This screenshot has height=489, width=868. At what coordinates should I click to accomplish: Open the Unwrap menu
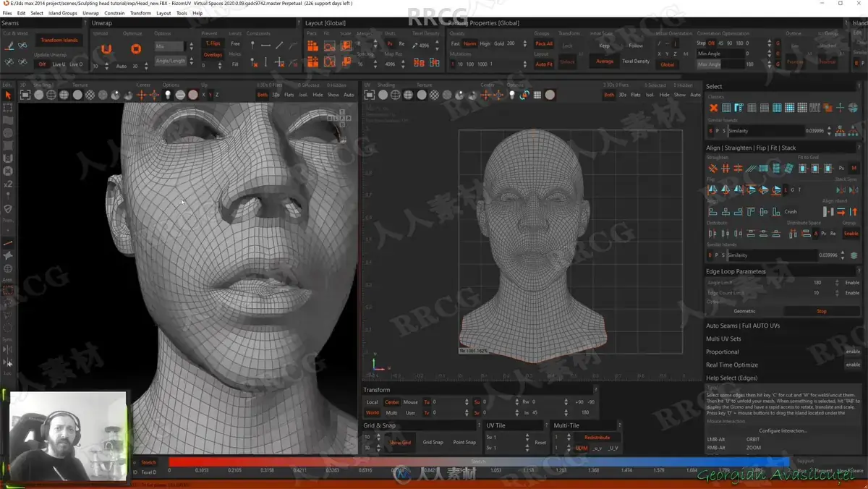[90, 13]
